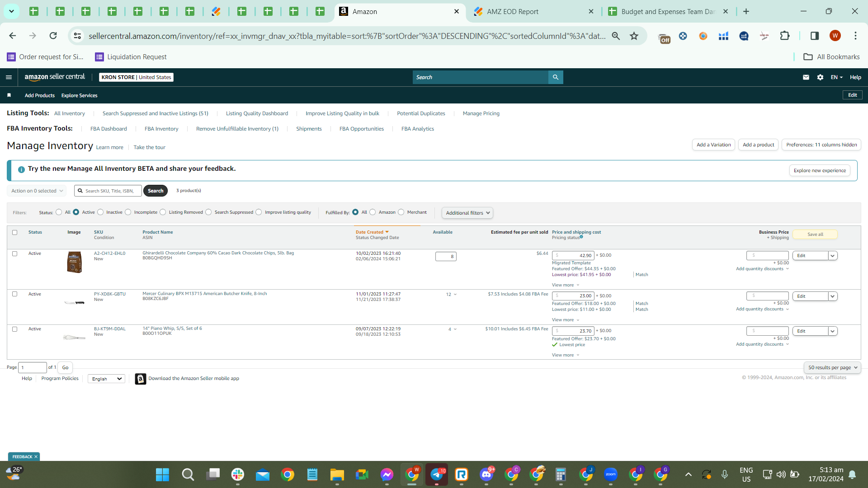Viewport: 868px width, 488px height.
Task: Open the Seller Central hamburger menu
Action: tap(9, 77)
